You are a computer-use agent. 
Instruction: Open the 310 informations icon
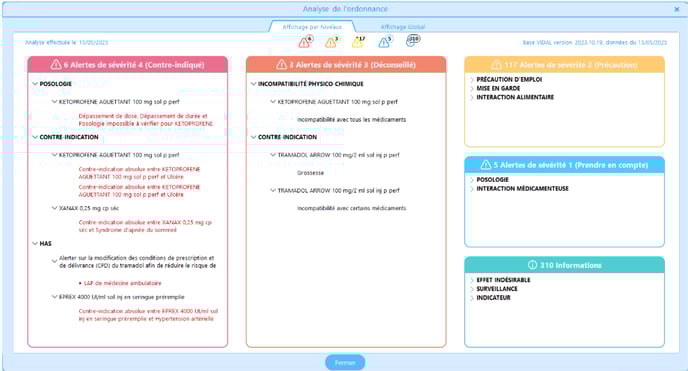(413, 40)
